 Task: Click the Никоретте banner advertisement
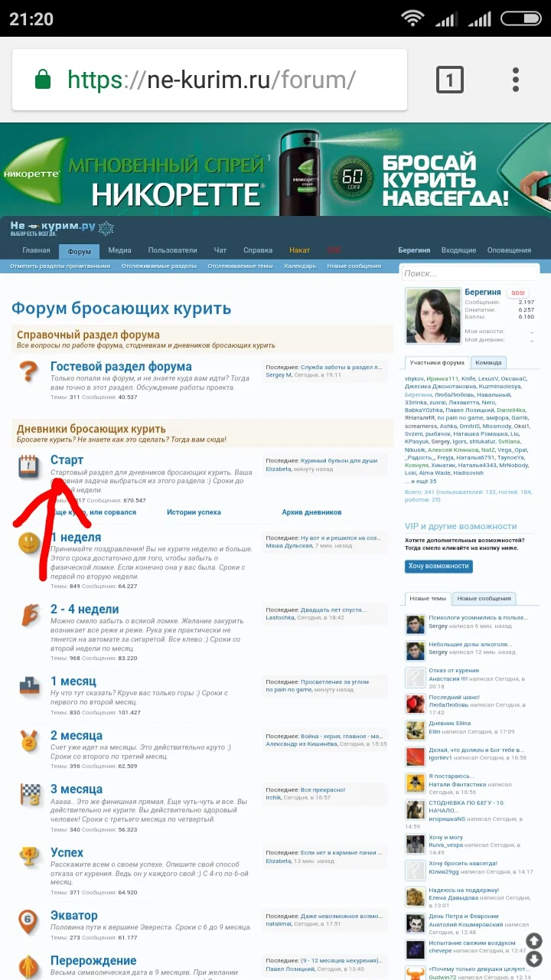tap(275, 169)
